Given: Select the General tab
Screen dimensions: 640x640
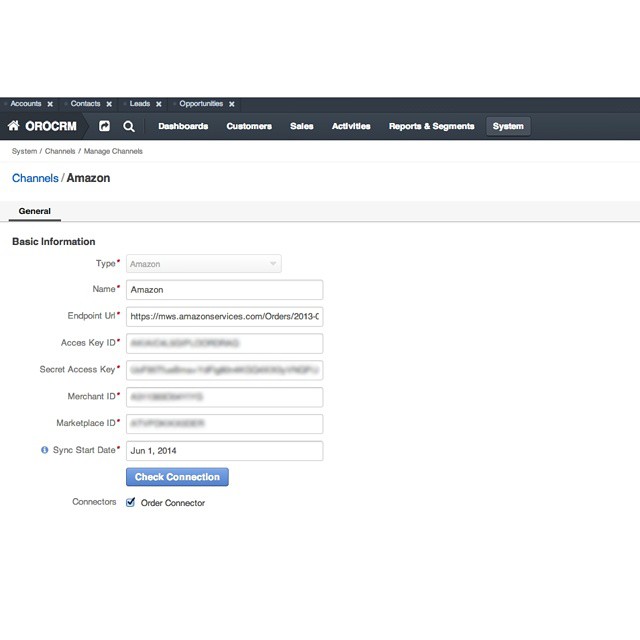Looking at the screenshot, I should coord(35,211).
